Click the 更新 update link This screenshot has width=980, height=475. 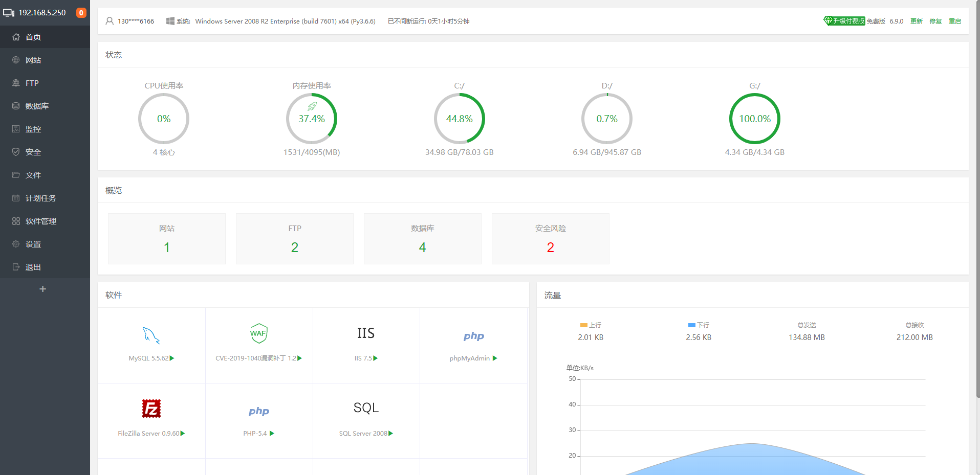coord(916,21)
